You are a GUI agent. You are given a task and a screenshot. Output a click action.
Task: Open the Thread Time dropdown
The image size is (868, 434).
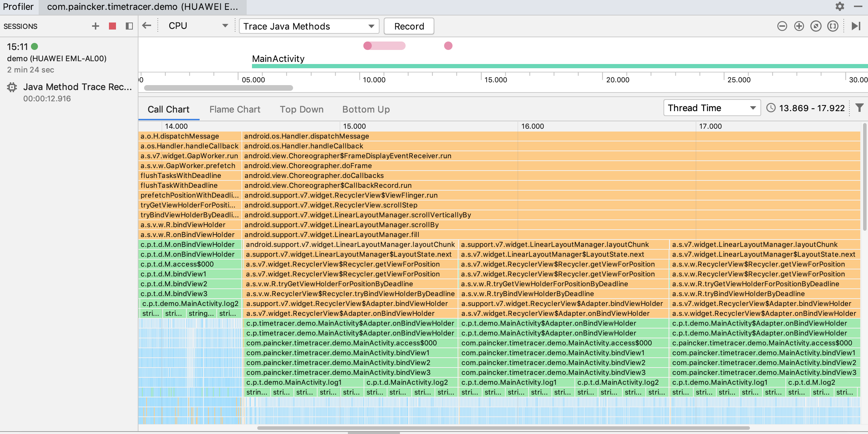pos(712,108)
